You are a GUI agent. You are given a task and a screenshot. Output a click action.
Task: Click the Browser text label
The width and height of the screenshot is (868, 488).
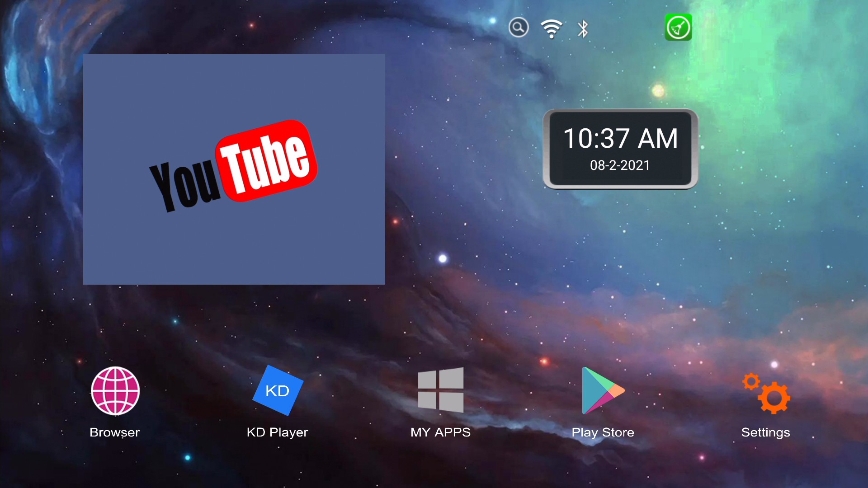(115, 432)
